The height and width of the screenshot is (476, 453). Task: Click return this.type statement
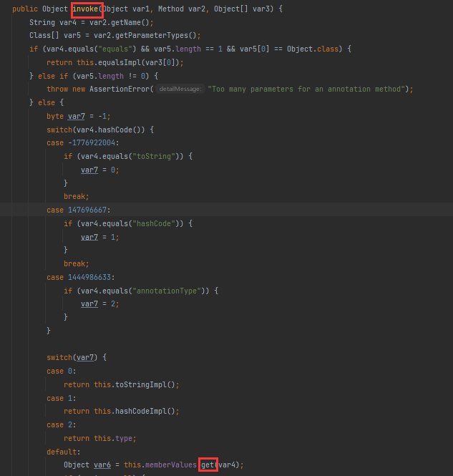click(98, 438)
